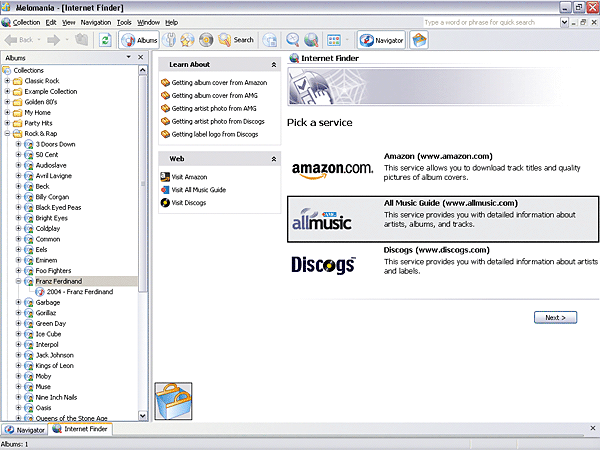
Task: Click the Muse artist icon
Action: (x=29, y=387)
